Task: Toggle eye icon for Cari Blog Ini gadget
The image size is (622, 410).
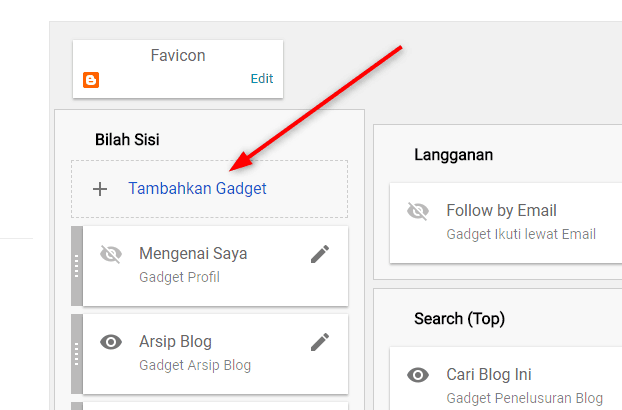Action: click(418, 375)
